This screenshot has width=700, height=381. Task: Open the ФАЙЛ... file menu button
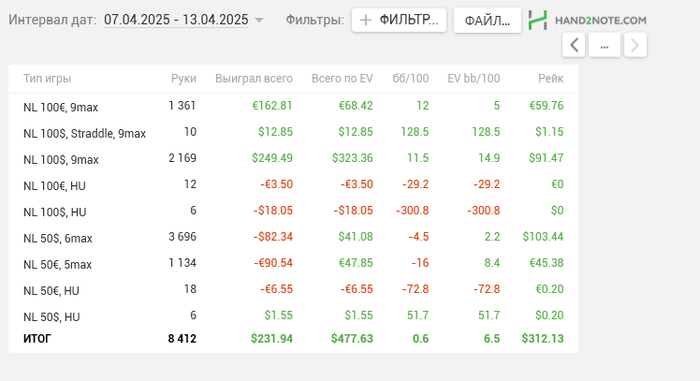[487, 20]
